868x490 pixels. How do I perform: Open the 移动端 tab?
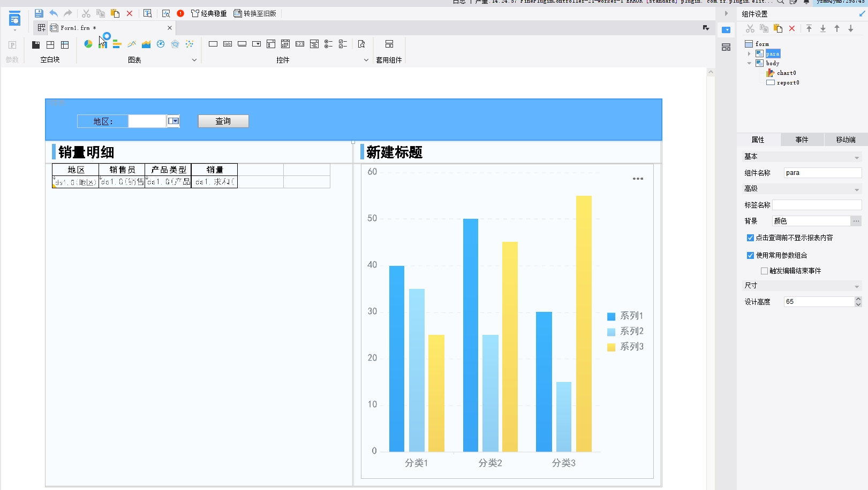coord(846,140)
